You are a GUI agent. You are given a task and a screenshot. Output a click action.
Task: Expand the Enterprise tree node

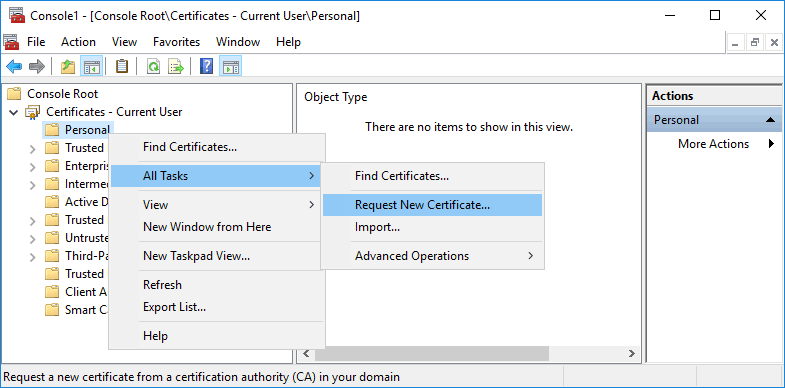point(33,167)
